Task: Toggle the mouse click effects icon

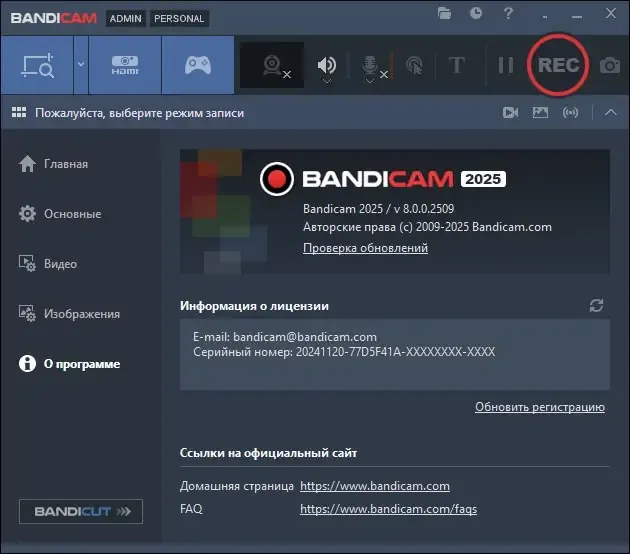Action: coord(414,65)
